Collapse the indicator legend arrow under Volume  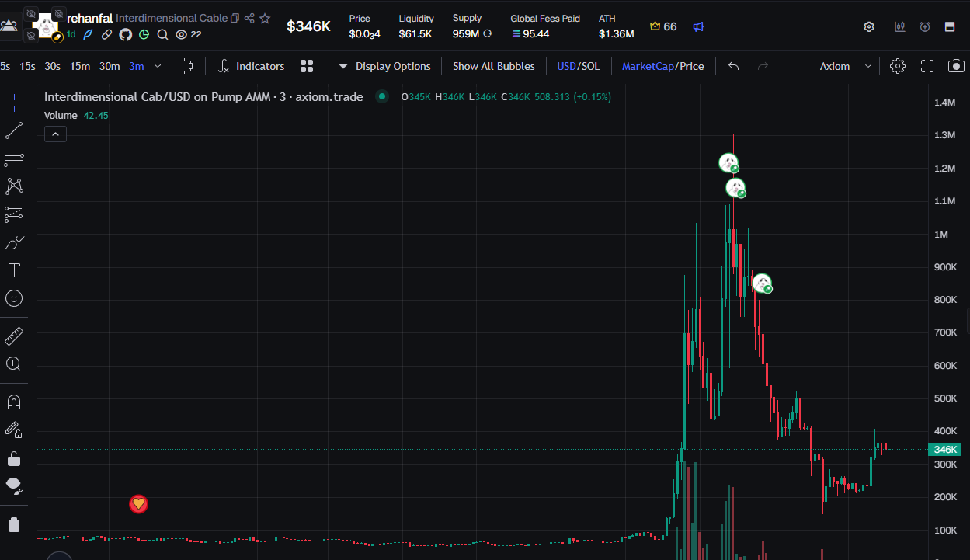[55, 134]
